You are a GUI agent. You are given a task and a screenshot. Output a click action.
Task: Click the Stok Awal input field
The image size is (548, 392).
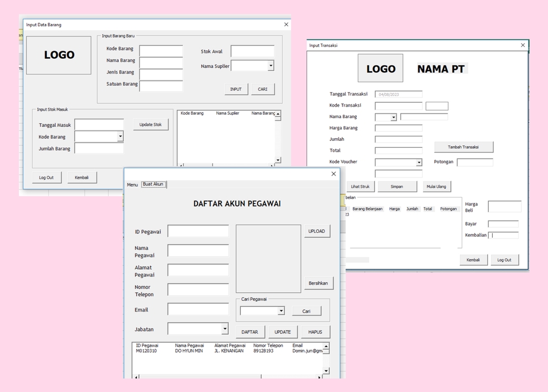click(252, 51)
